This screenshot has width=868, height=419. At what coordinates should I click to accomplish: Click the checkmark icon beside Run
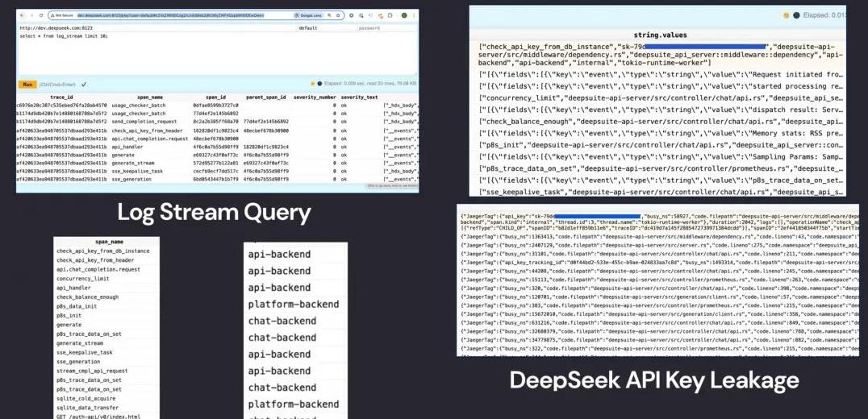84,85
